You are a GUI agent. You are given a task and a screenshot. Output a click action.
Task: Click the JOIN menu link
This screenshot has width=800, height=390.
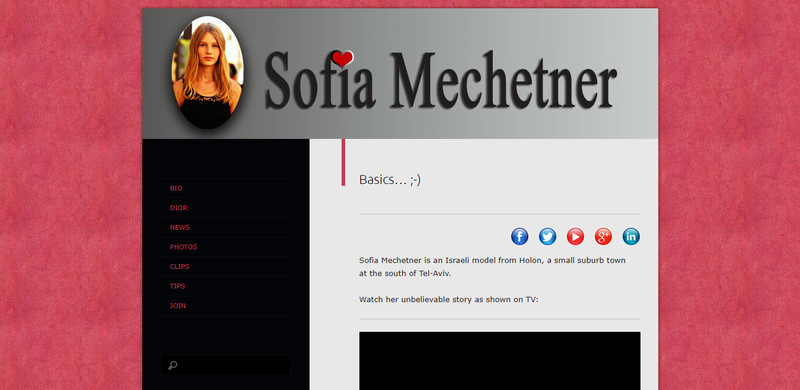pyautogui.click(x=178, y=305)
